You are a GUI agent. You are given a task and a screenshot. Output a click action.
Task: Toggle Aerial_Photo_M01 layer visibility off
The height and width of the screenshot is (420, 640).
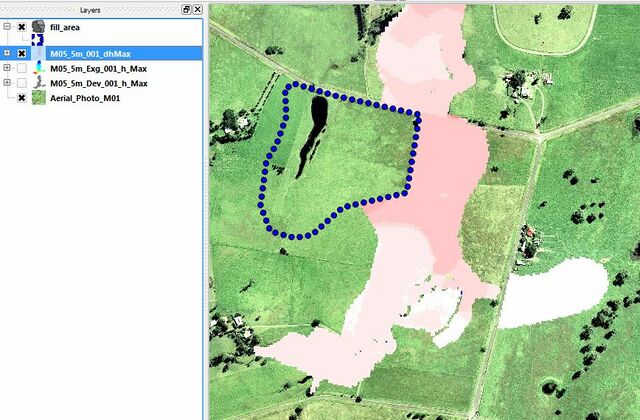(x=22, y=99)
